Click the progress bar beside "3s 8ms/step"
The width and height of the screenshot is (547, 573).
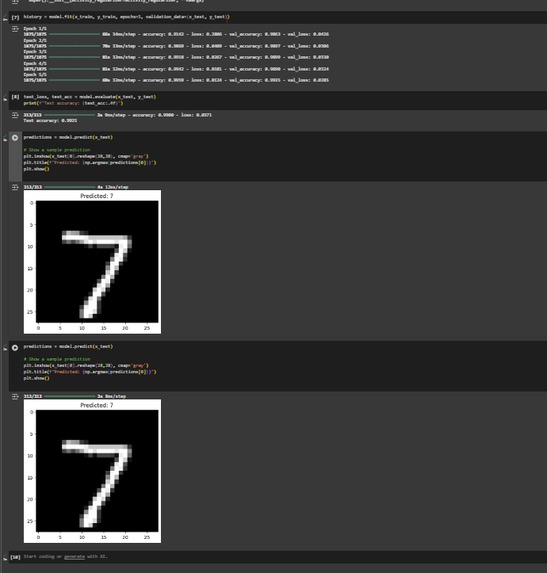point(69,396)
